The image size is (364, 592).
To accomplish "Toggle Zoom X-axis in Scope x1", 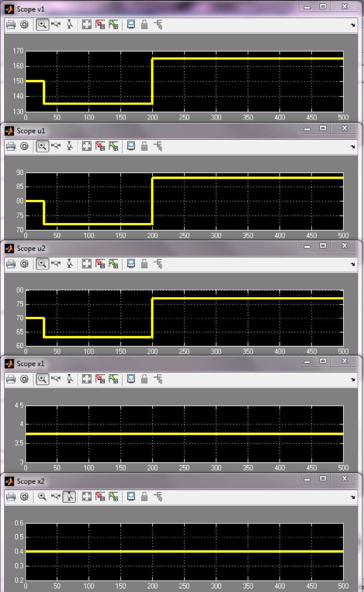I will click(56, 379).
